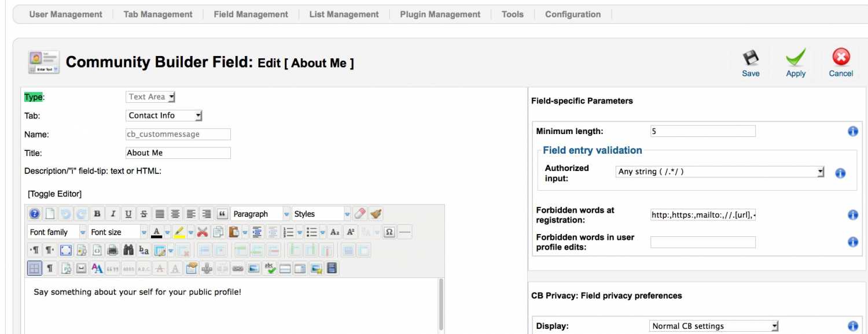Open the Type dropdown showing Text Area
The height and width of the screenshot is (334, 868).
pyautogui.click(x=150, y=97)
